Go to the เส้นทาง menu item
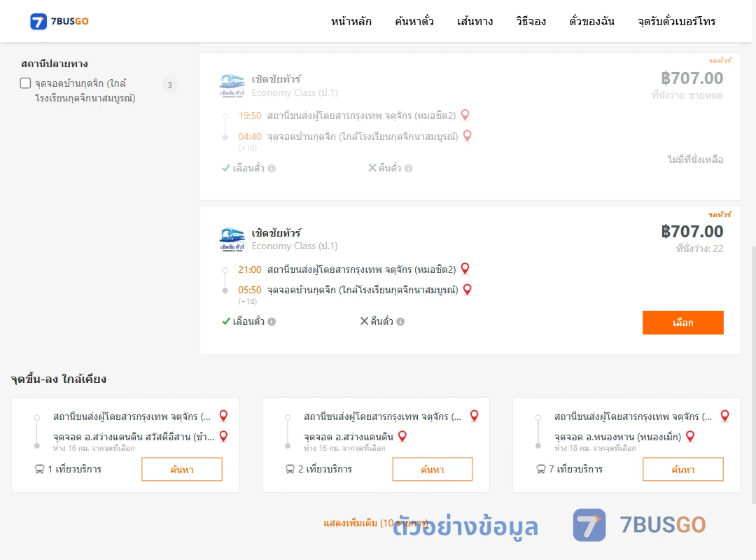 [x=475, y=21]
